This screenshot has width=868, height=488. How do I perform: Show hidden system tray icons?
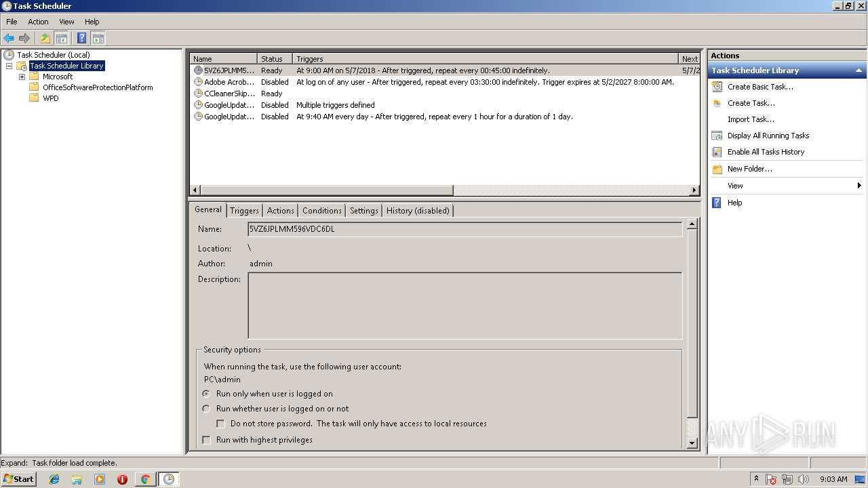[x=756, y=479]
